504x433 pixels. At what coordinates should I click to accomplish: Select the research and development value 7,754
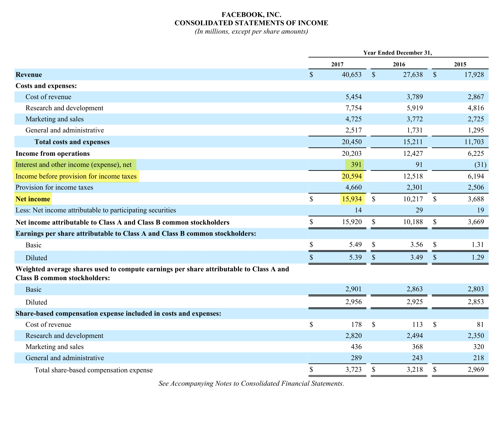354,108
